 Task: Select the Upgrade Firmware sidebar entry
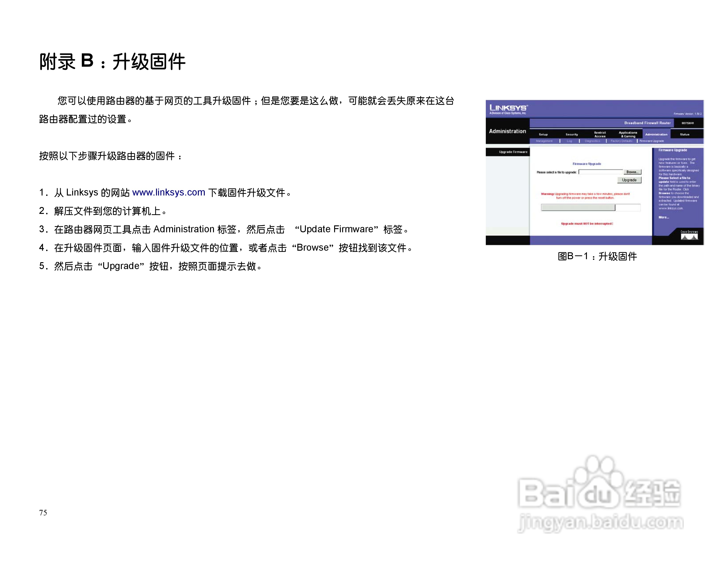point(513,152)
